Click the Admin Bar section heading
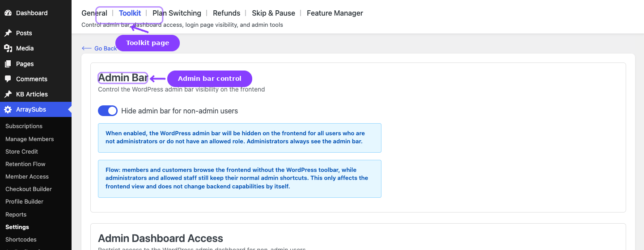The width and height of the screenshot is (644, 250). tap(123, 78)
